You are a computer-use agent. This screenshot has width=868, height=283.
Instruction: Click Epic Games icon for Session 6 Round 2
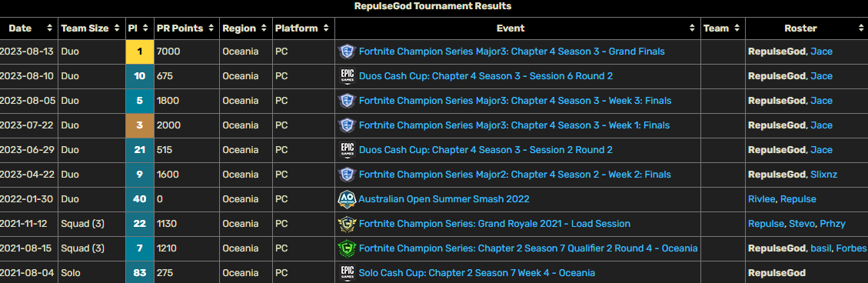click(x=347, y=76)
